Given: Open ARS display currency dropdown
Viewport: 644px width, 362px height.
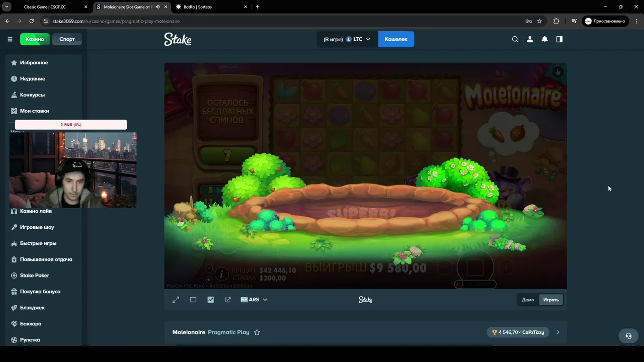Looking at the screenshot, I should [x=254, y=300].
